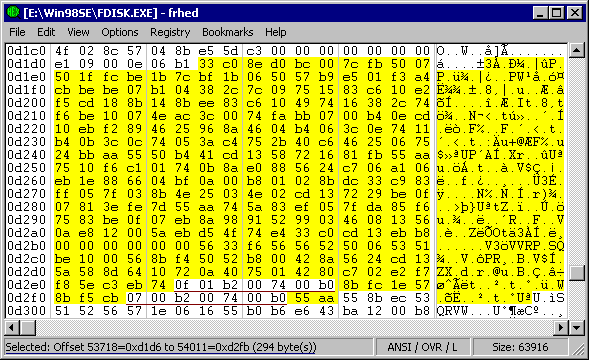Click the vertical scrollbar thumb

pyautogui.click(x=576, y=273)
